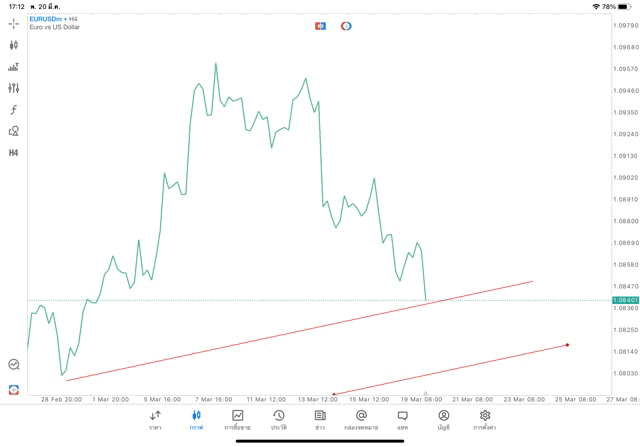Tap the chart magnifier icon at bottom-left

14,365
